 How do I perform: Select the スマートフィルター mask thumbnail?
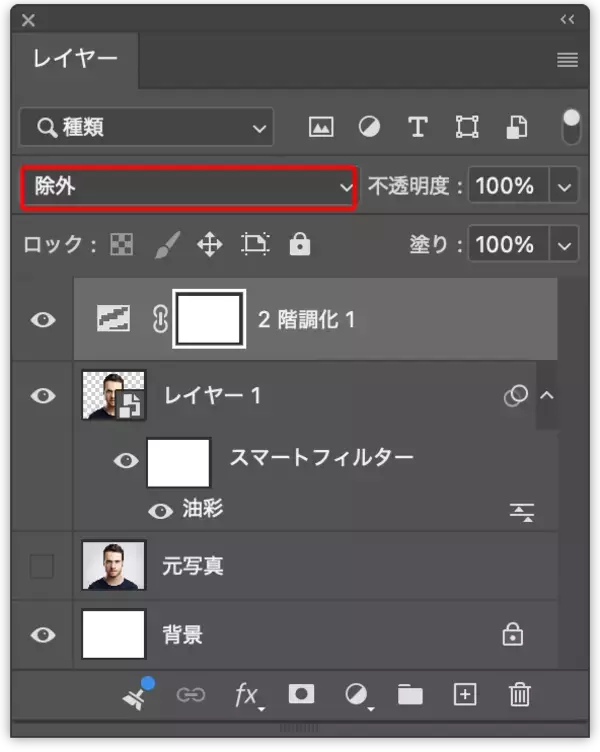[178, 462]
